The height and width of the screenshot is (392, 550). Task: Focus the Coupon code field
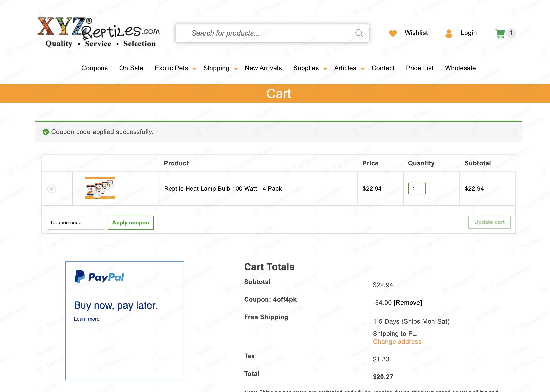[77, 223]
